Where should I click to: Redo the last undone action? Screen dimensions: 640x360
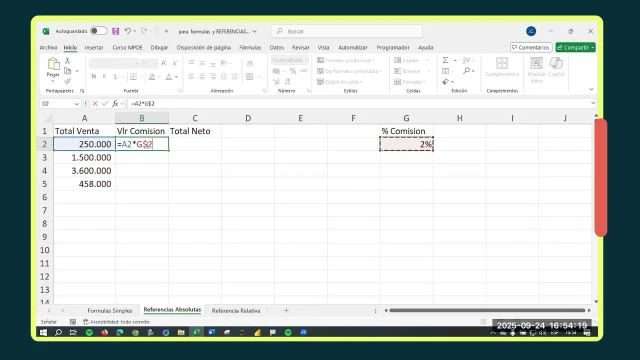pos(144,31)
